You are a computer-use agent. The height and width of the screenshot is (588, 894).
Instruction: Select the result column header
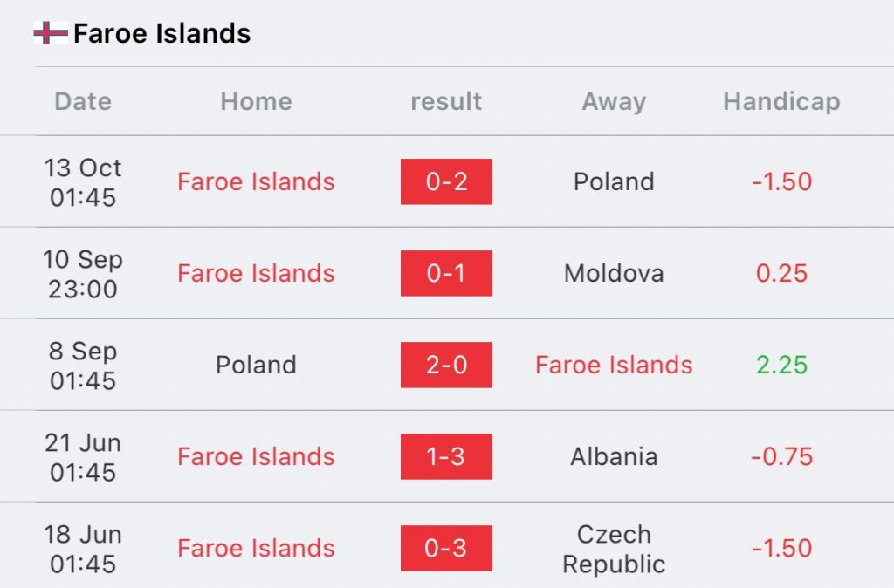coord(446,101)
